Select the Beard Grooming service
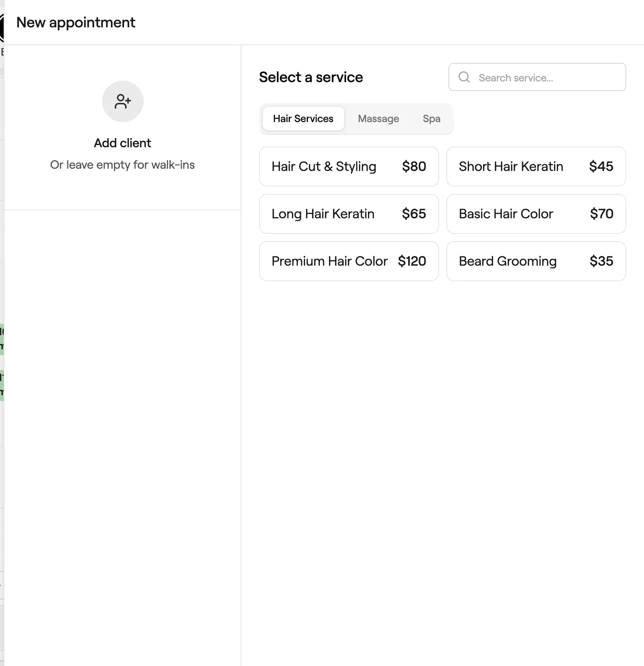The image size is (644, 666). click(x=536, y=261)
